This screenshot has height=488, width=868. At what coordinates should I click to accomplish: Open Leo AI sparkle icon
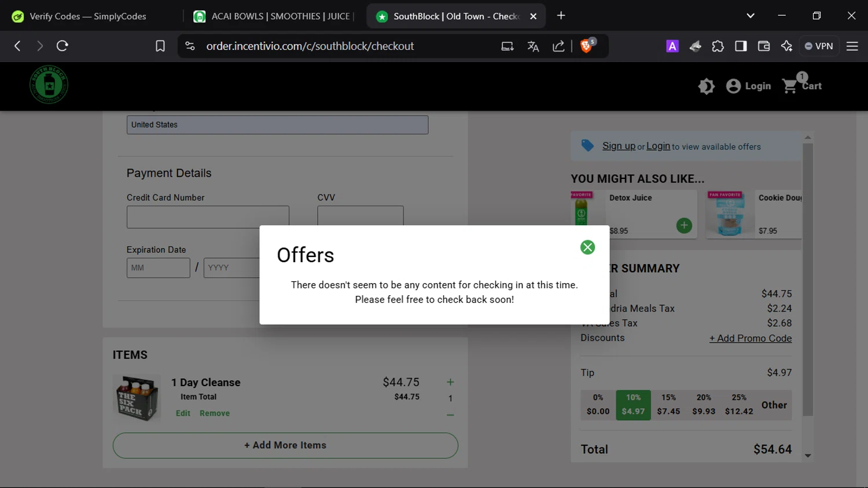tap(786, 46)
